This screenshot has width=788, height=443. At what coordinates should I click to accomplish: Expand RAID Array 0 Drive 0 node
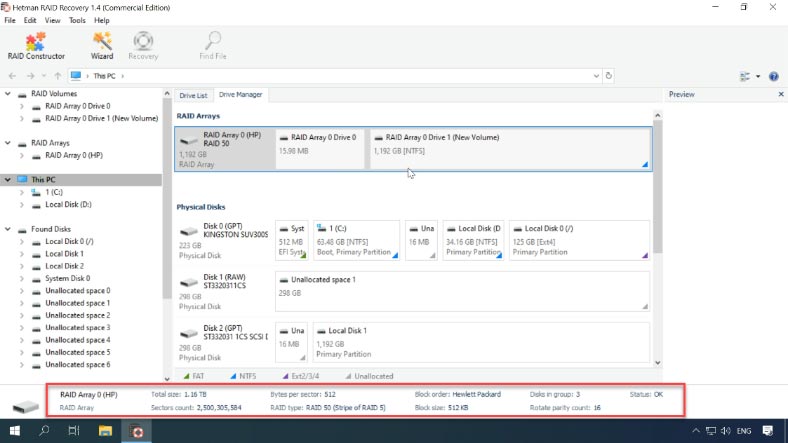point(22,106)
